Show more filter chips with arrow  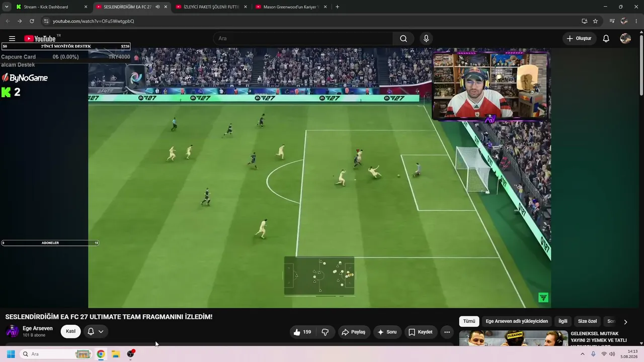625,322
